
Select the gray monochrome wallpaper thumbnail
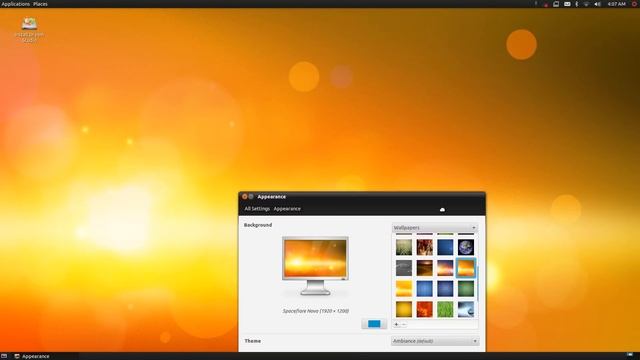point(404,268)
